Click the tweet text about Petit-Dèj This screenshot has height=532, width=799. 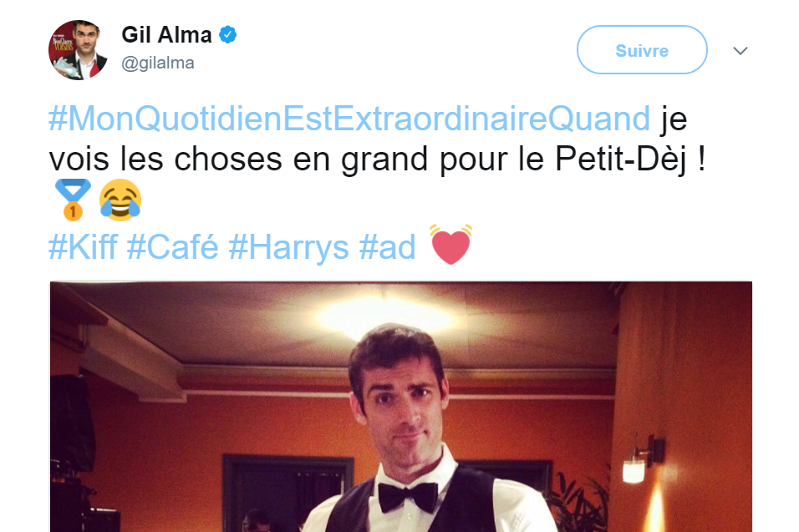point(377,160)
